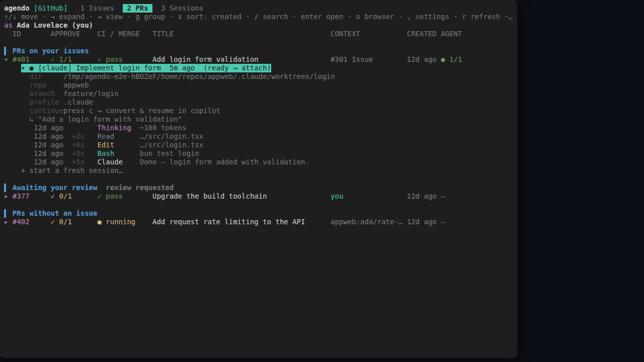This screenshot has height=362, width=644.
Task: Click the 'r refresh' hint
Action: click(481, 17)
